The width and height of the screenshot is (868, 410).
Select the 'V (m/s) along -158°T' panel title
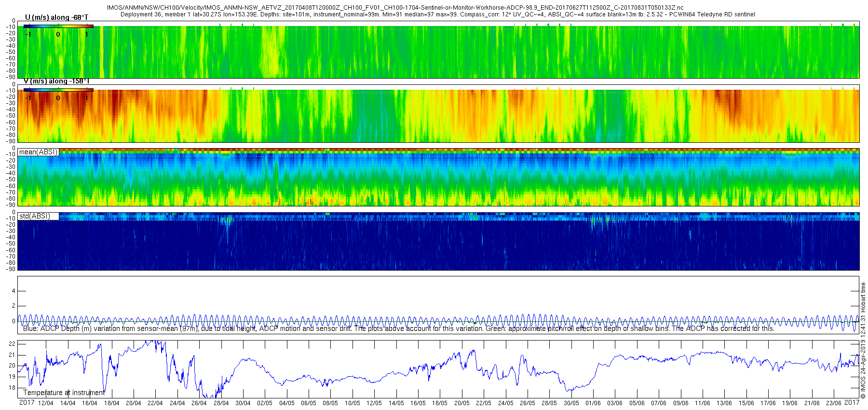56,81
